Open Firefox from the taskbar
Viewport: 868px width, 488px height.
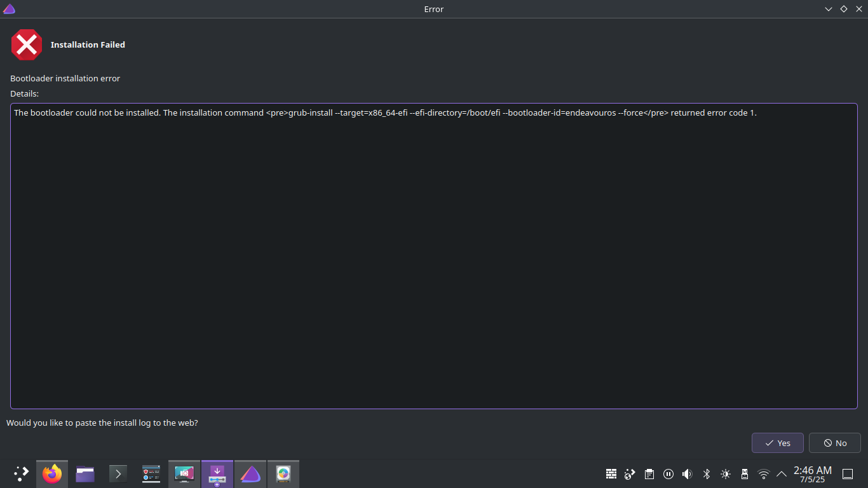52,473
